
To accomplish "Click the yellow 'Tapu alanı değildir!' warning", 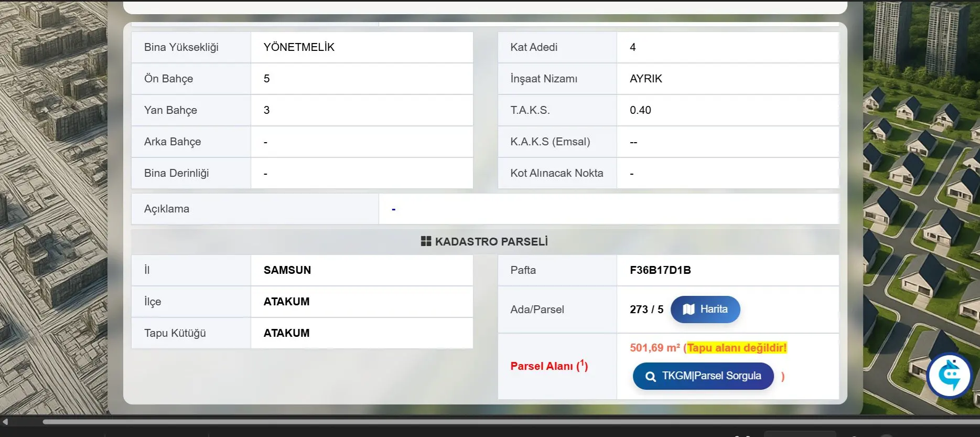I will tap(737, 348).
